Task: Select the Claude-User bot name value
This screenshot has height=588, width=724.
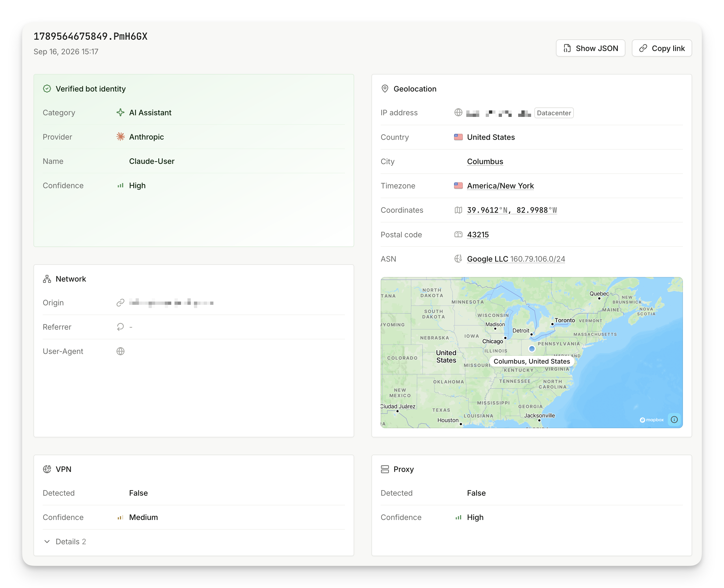Action: tap(152, 161)
